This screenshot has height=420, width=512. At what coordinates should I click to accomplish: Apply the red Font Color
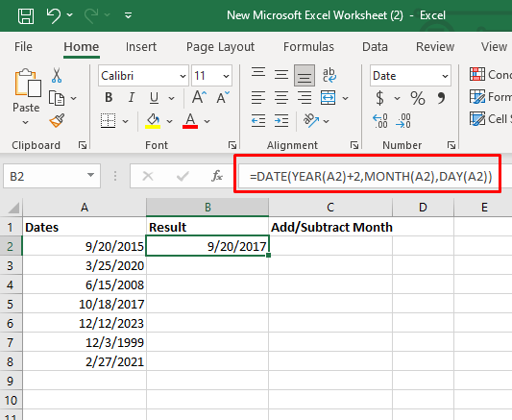(190, 121)
